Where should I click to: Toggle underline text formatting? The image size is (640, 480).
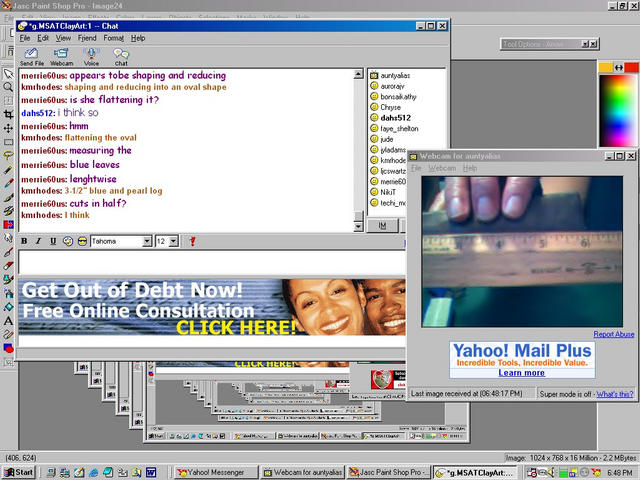point(53,241)
